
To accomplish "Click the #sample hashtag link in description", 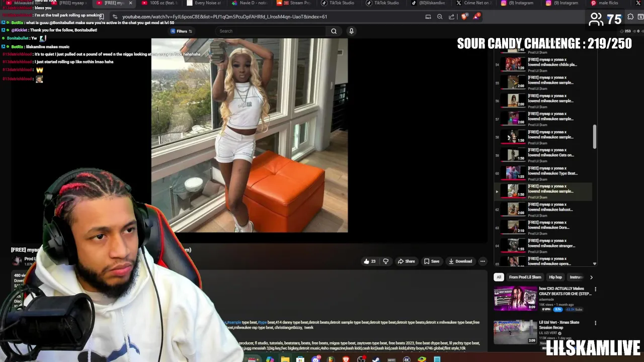I will tap(234, 322).
